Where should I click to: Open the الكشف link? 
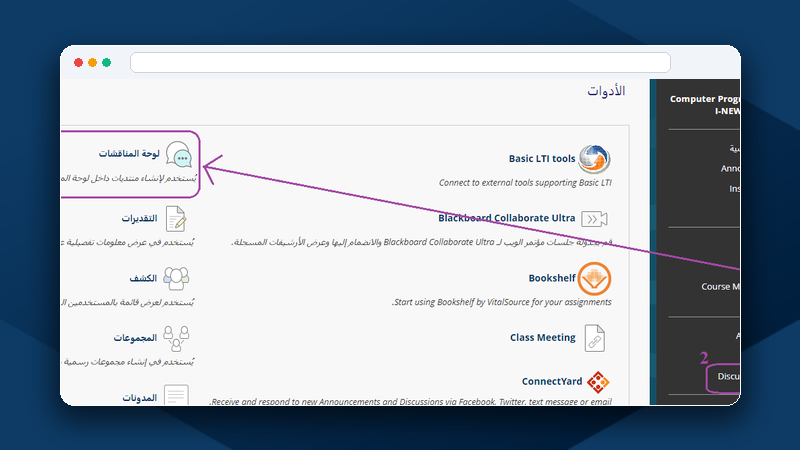143,278
